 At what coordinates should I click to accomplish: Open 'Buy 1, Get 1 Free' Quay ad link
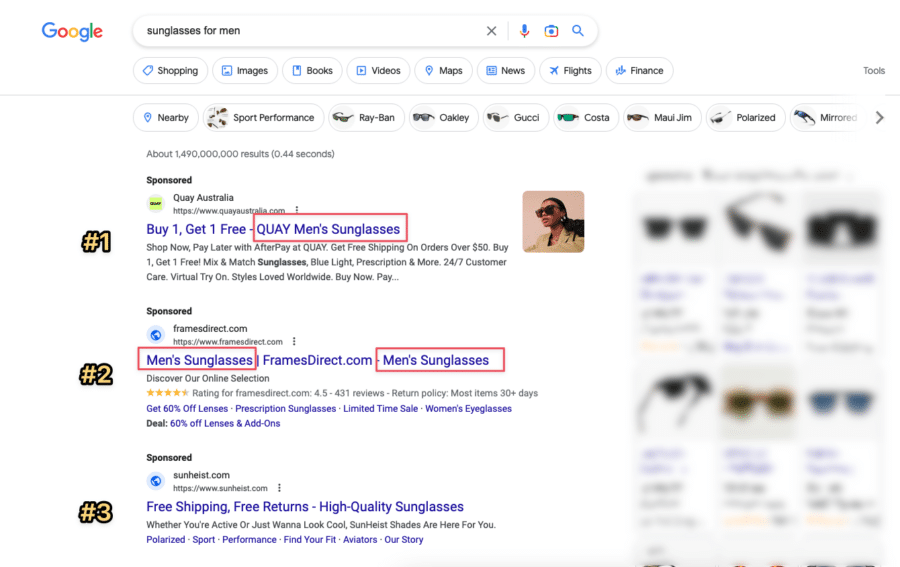coord(273,229)
